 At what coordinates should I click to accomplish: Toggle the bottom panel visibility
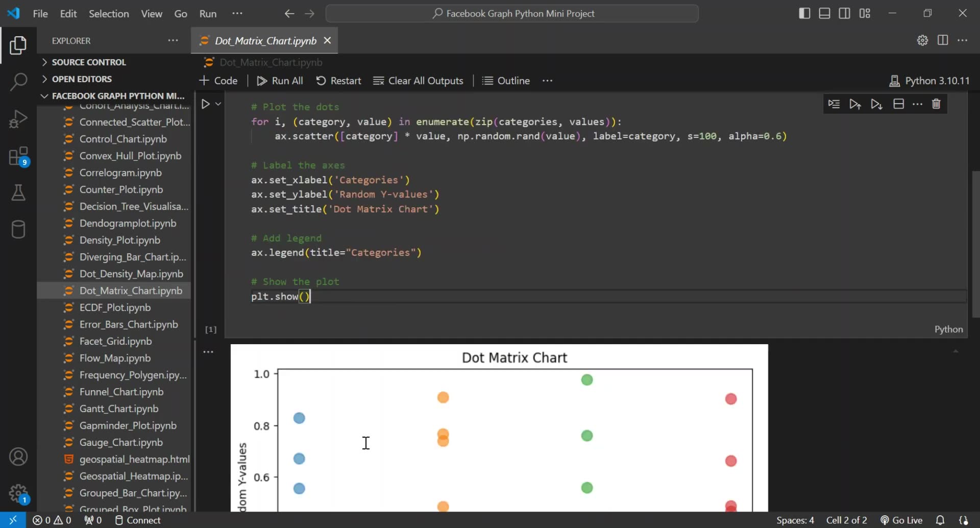coord(824,13)
